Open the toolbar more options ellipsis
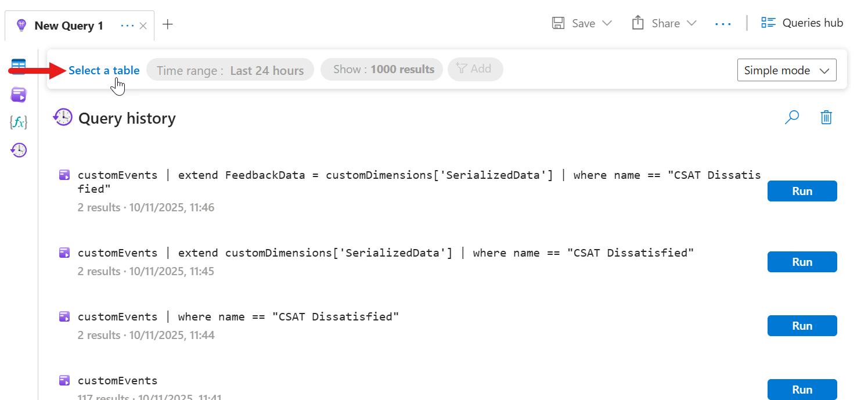 tap(723, 24)
